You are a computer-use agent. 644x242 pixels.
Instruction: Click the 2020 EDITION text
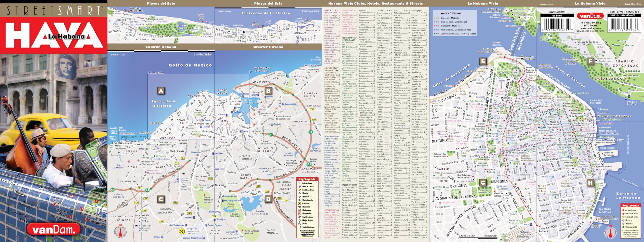pyautogui.click(x=556, y=12)
